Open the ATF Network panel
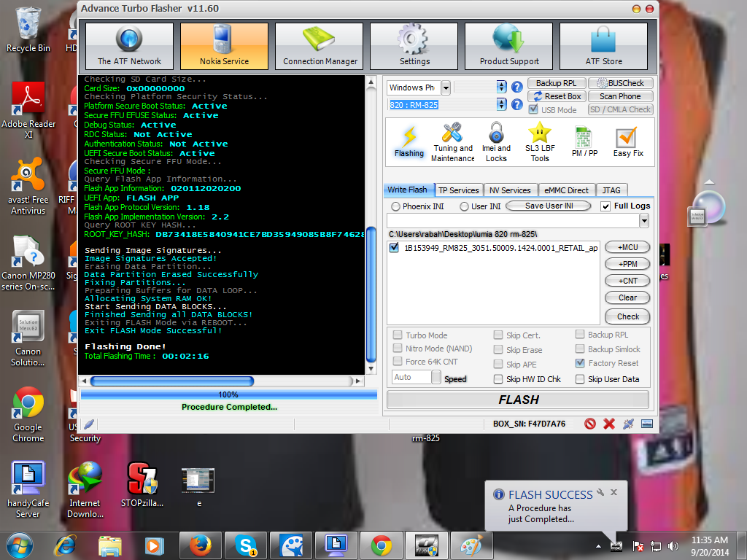 pos(130,46)
